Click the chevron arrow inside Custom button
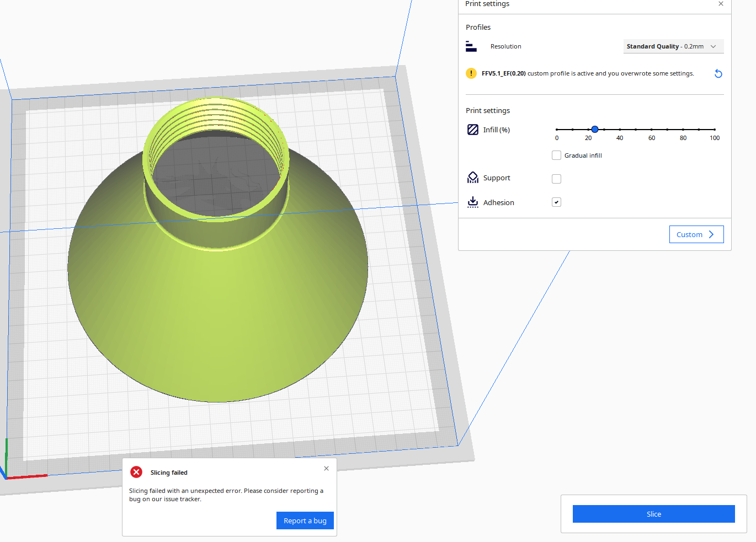 tap(711, 234)
